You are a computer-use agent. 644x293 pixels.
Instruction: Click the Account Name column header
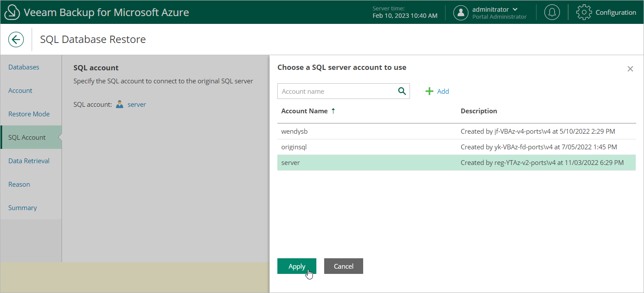pos(304,111)
